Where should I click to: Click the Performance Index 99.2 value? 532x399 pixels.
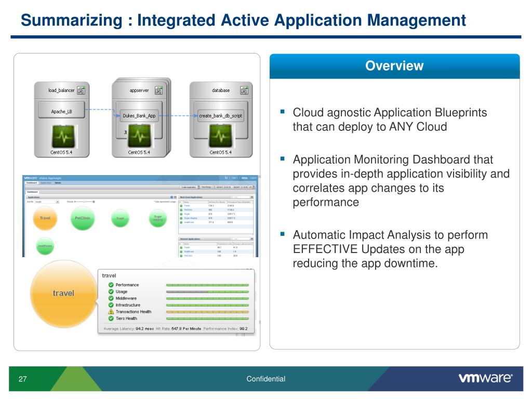[x=244, y=329]
